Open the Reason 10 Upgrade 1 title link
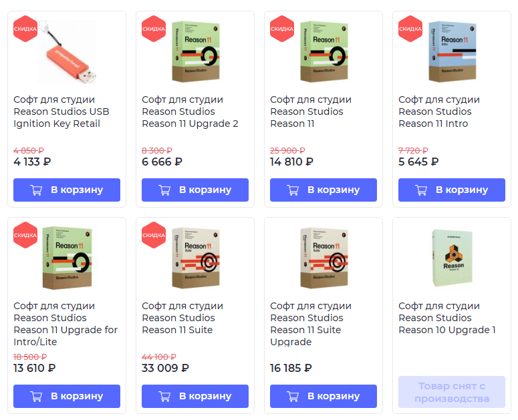This screenshot has height=420, width=518. (446, 318)
